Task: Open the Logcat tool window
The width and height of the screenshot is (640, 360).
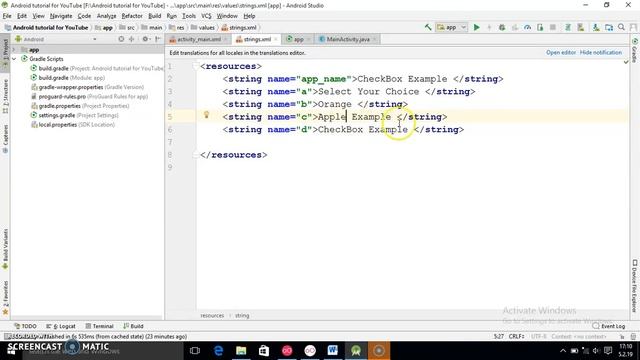Action: click(x=61, y=326)
